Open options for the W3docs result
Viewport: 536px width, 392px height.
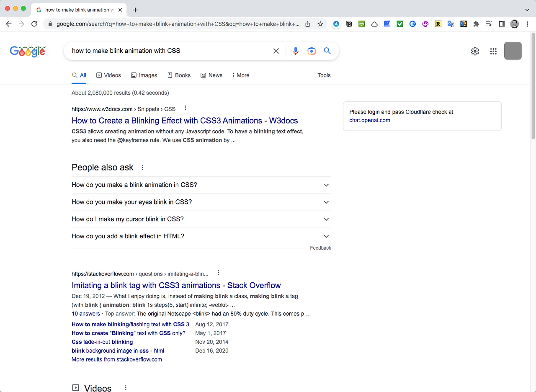pos(186,108)
